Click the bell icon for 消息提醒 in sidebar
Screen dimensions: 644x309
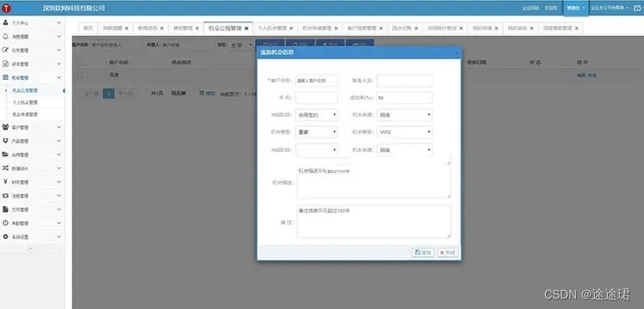5,36
